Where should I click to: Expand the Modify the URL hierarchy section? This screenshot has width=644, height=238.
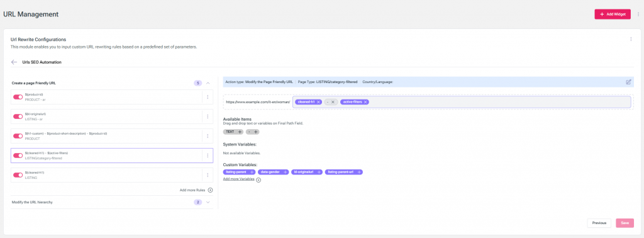208,202
